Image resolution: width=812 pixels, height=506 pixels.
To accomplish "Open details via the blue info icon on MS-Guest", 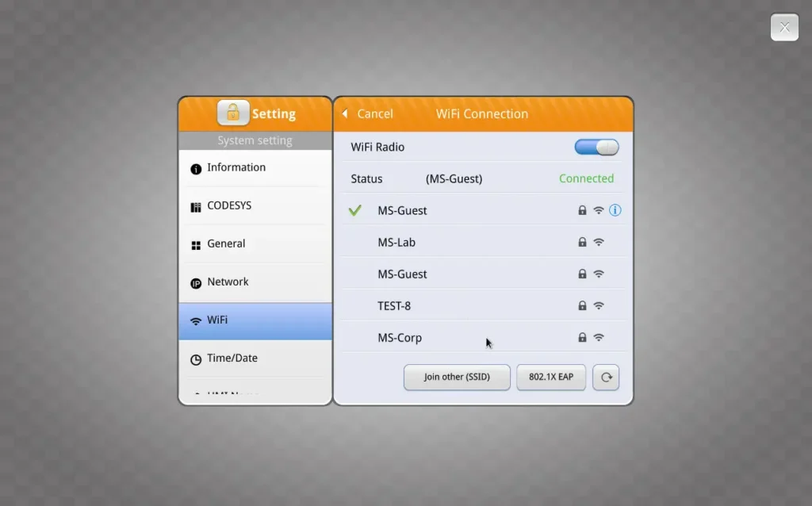I will [x=615, y=210].
